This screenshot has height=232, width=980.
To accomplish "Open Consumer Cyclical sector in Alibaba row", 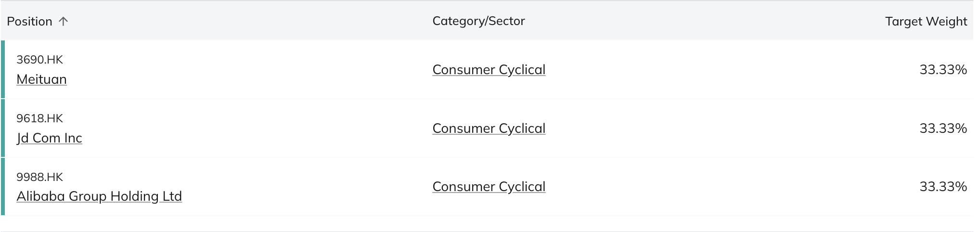I will (x=489, y=186).
